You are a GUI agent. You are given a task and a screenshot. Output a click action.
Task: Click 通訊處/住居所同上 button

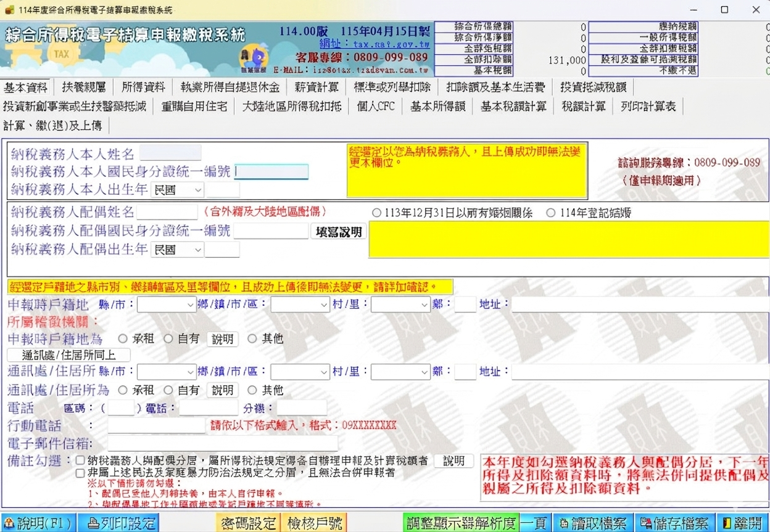click(x=68, y=355)
